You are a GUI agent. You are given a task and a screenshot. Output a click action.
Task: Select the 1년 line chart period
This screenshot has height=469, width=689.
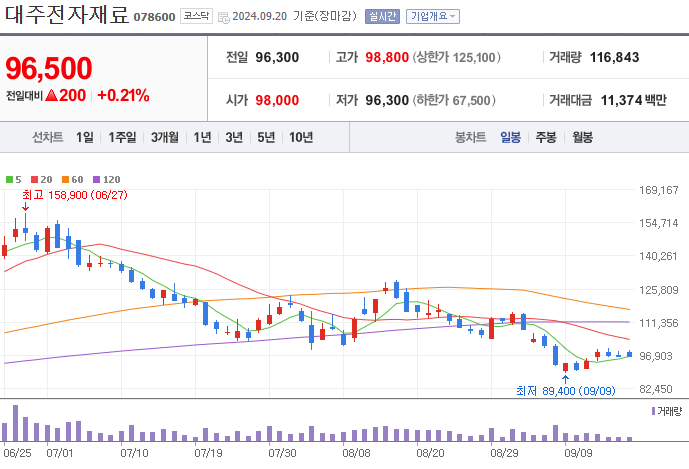[x=202, y=138]
